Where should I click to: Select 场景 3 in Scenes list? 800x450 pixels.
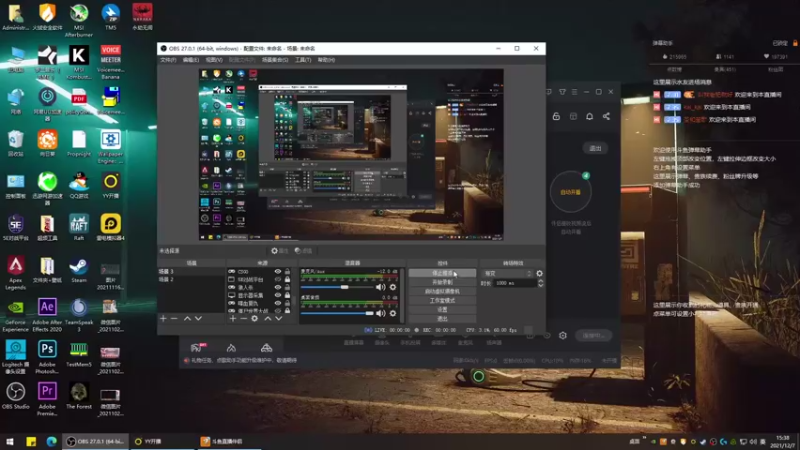pos(191,271)
